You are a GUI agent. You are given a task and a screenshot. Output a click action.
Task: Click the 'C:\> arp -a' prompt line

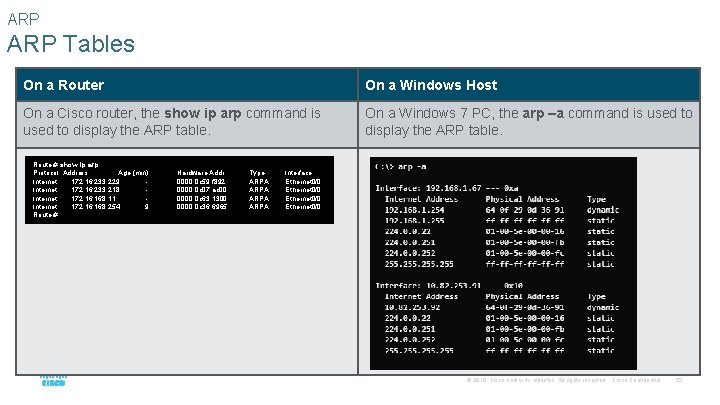(401, 167)
